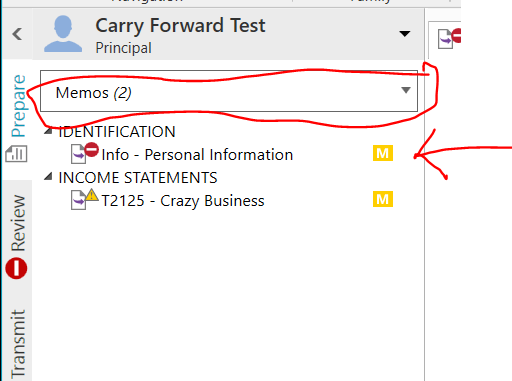Click the red error badge on Info form
512x381 pixels.
click(x=91, y=150)
